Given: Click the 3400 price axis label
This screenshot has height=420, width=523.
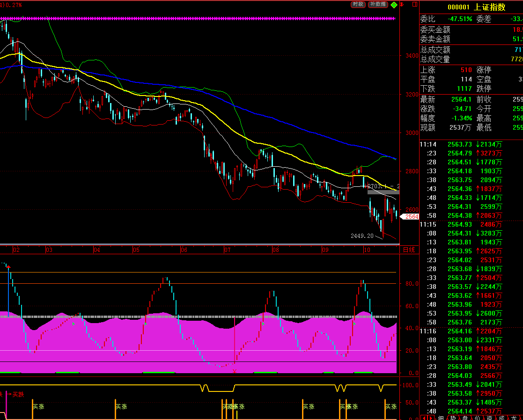Looking at the screenshot, I should point(412,56).
